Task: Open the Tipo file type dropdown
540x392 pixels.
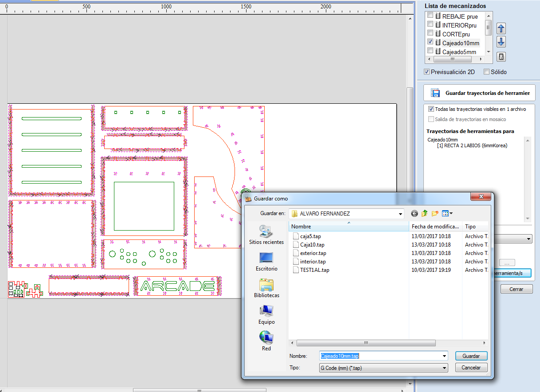Action: [x=383, y=368]
